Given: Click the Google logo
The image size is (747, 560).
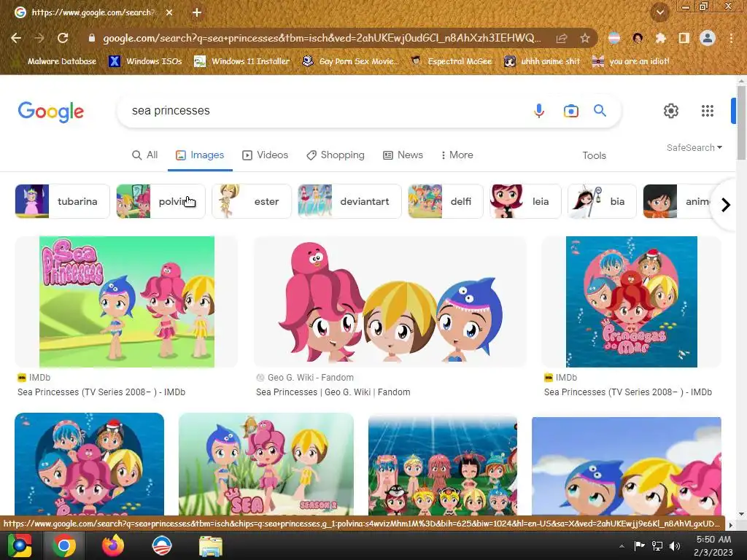Looking at the screenshot, I should 51,112.
